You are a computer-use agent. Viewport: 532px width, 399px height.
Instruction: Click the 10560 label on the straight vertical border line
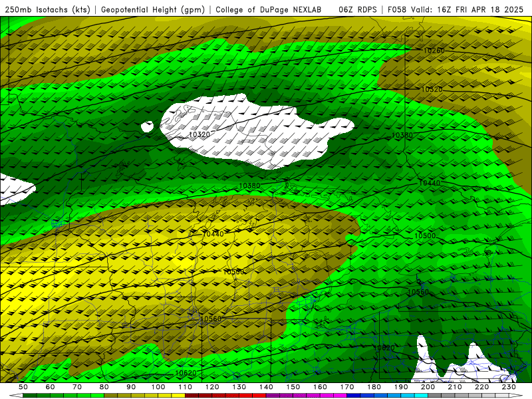[211, 319]
